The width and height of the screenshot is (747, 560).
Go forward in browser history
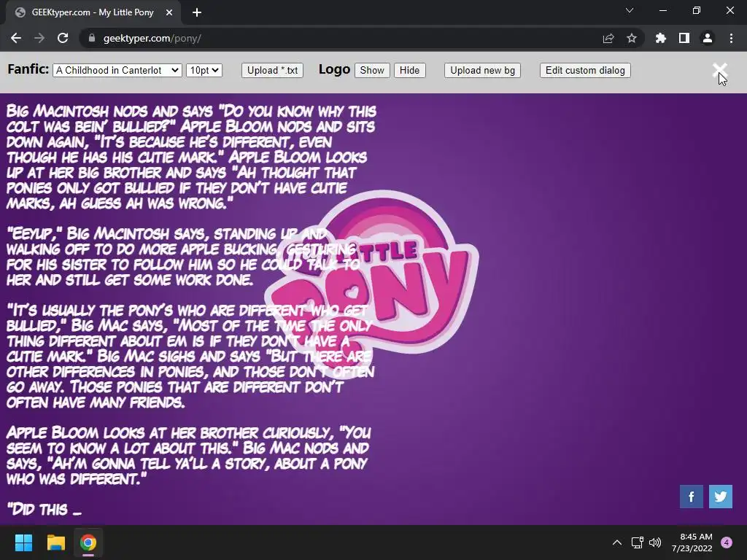[39, 38]
